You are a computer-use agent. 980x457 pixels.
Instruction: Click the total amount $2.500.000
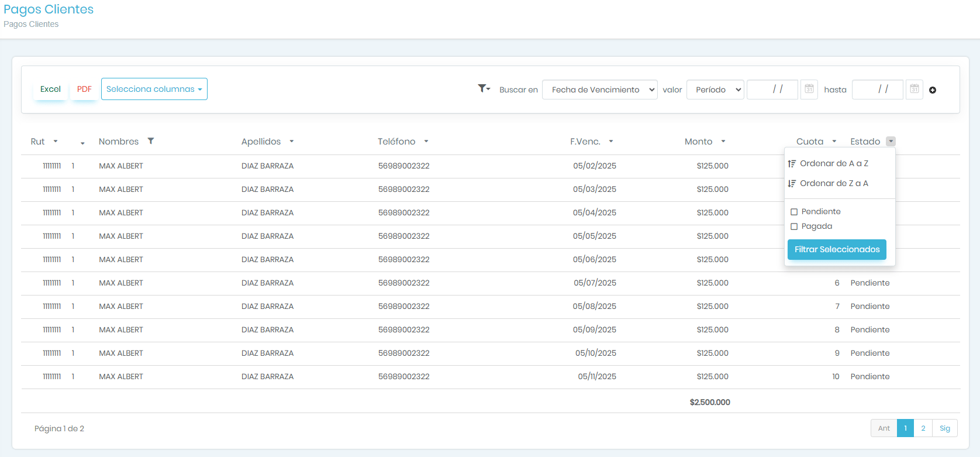click(x=710, y=403)
